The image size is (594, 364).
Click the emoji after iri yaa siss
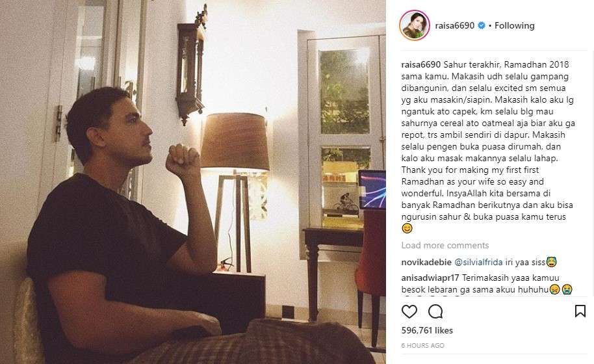click(x=551, y=262)
